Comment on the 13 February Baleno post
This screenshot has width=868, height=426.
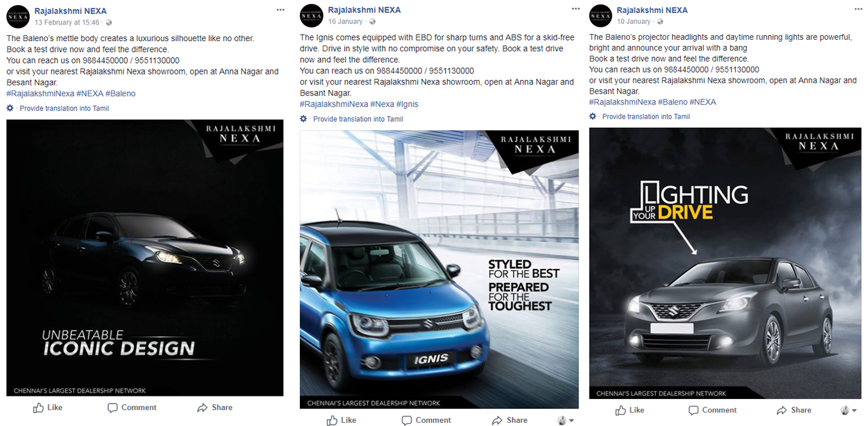pos(132,407)
